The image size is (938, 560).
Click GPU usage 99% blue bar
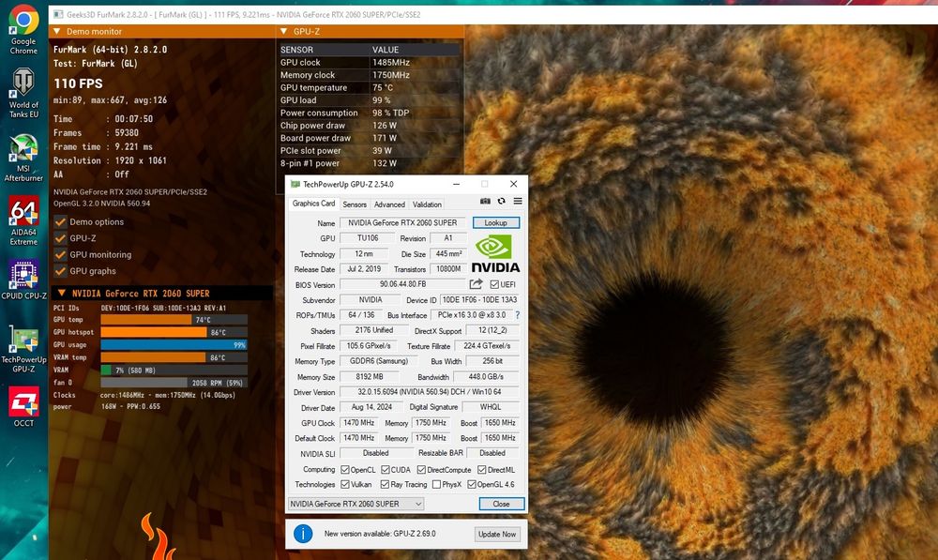click(x=174, y=344)
